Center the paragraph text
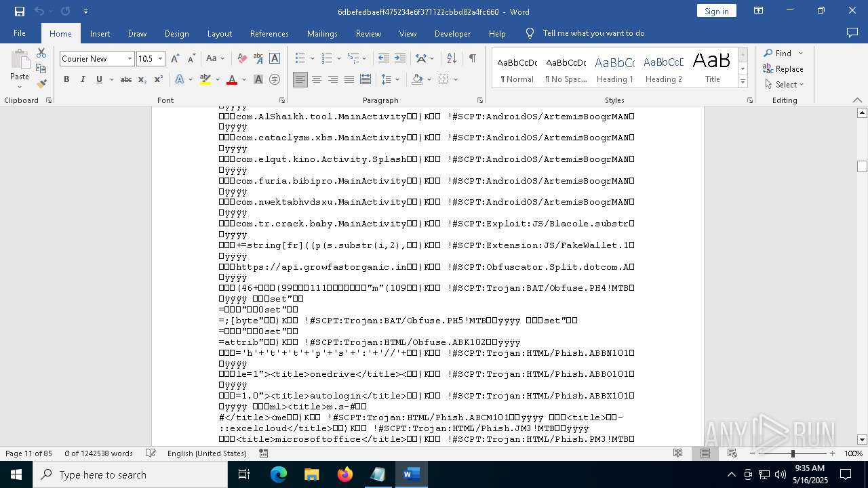The height and width of the screenshot is (488, 868). [x=317, y=80]
